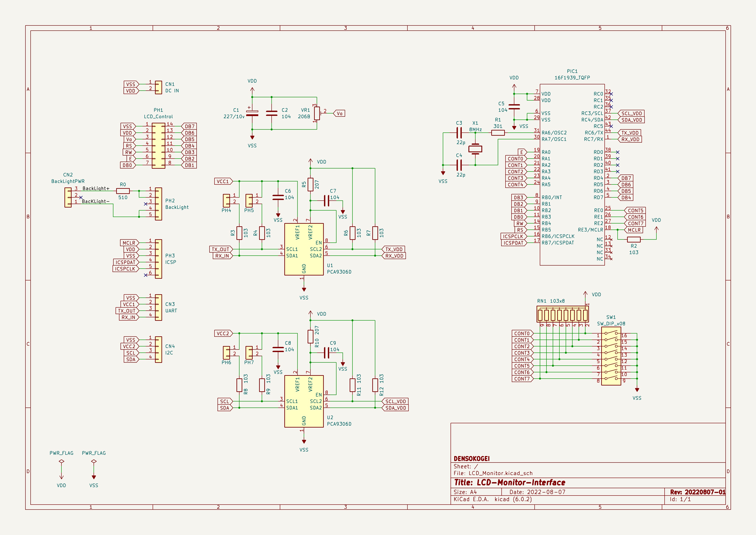The image size is (756, 535).
Task: Click the R2 103 pull-up resistor
Action: tap(634, 239)
